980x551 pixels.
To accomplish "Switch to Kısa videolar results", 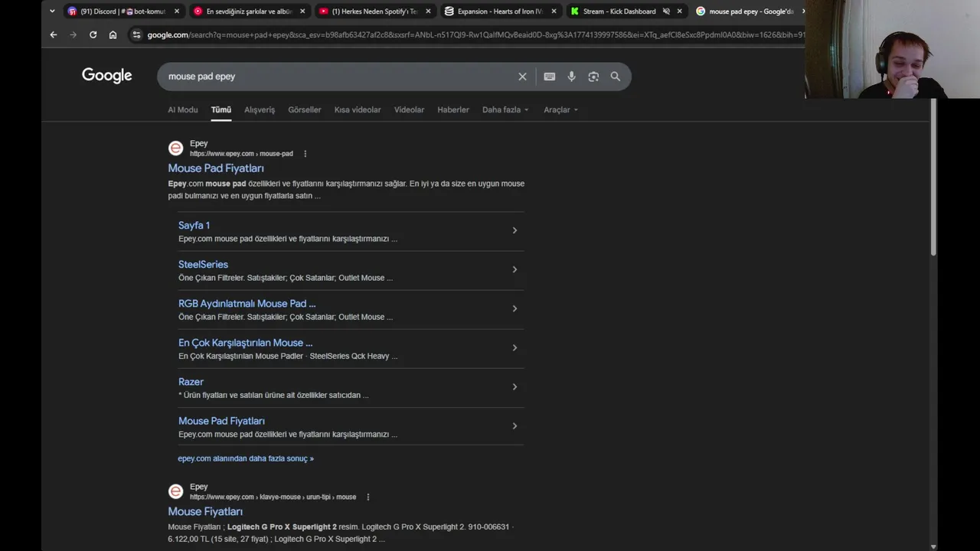I will [358, 109].
